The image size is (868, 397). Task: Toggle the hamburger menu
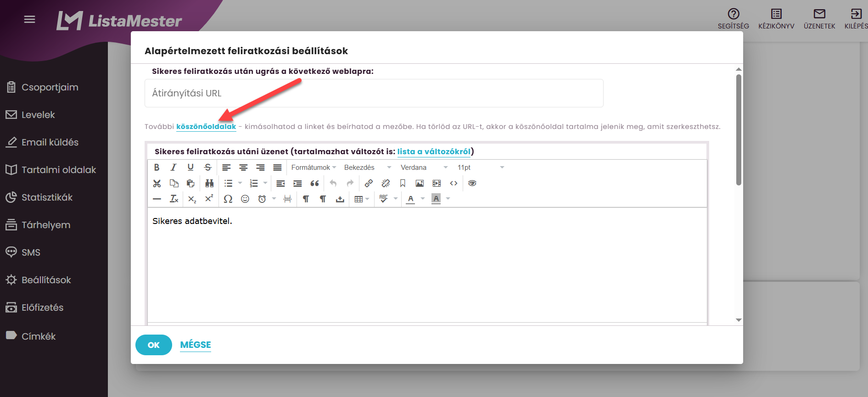click(x=30, y=19)
